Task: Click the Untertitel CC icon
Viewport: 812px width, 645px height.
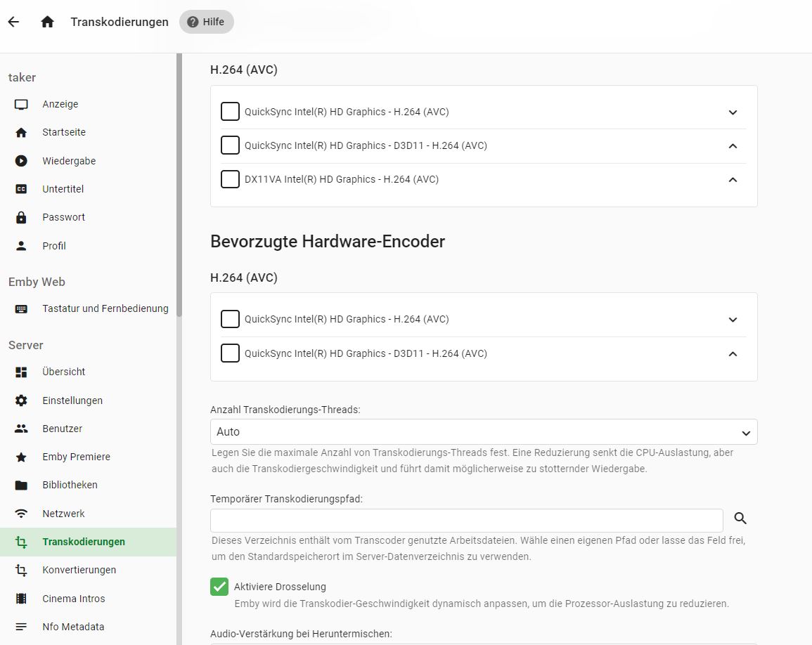Action: click(21, 189)
